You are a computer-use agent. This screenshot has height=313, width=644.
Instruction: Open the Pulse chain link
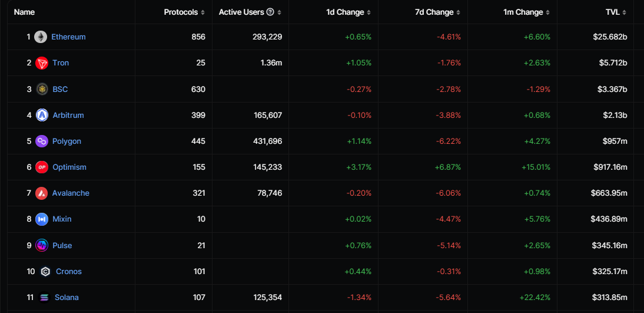(62, 245)
